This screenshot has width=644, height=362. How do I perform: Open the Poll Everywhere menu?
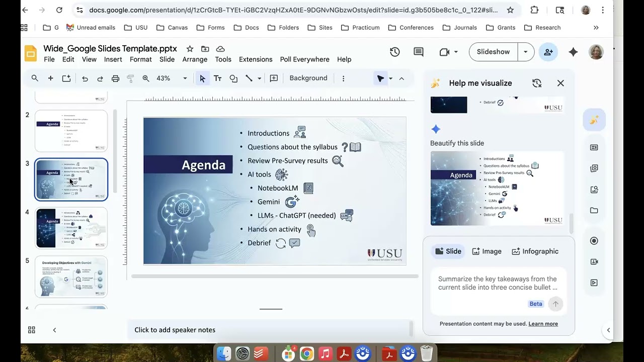[x=305, y=59]
